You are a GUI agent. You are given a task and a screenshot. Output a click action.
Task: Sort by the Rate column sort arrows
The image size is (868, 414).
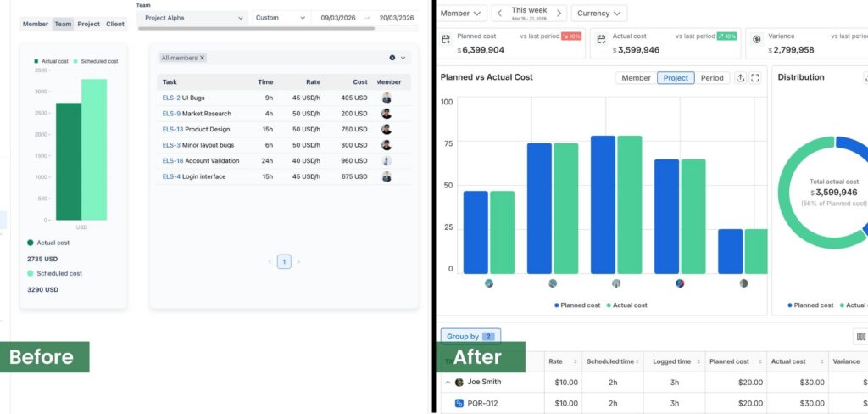[576, 362]
